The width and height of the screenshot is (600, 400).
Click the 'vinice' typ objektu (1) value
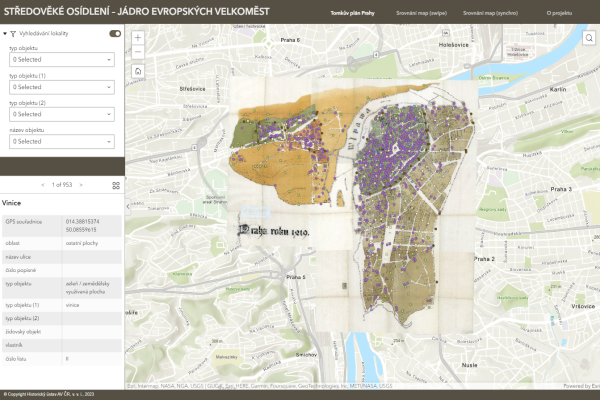pos(72,305)
